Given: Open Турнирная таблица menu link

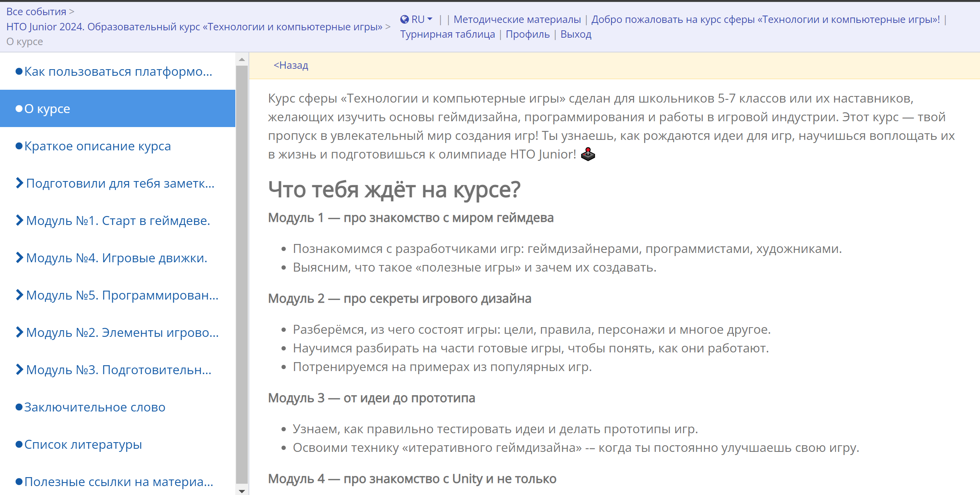Looking at the screenshot, I should coord(447,34).
